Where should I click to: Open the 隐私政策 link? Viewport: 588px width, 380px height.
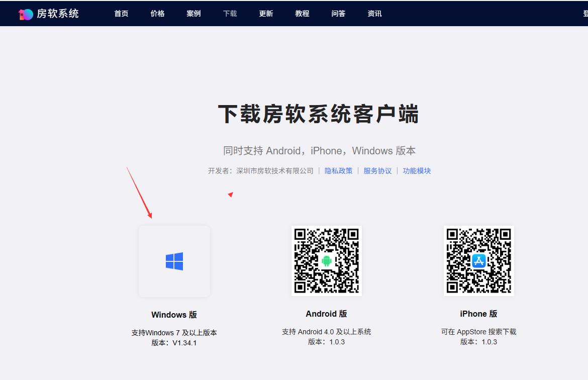(339, 171)
